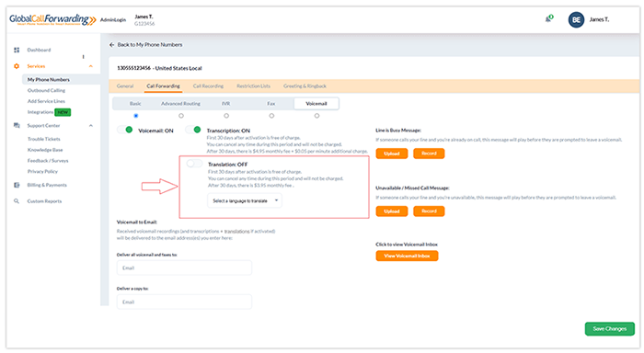Open Privacy Policy in sidebar

pyautogui.click(x=42, y=172)
